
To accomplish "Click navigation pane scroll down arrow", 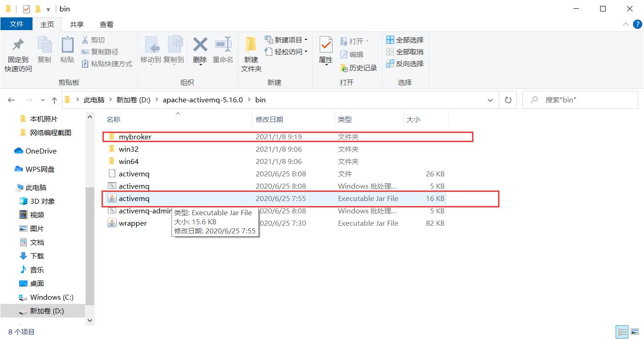I will (90, 321).
